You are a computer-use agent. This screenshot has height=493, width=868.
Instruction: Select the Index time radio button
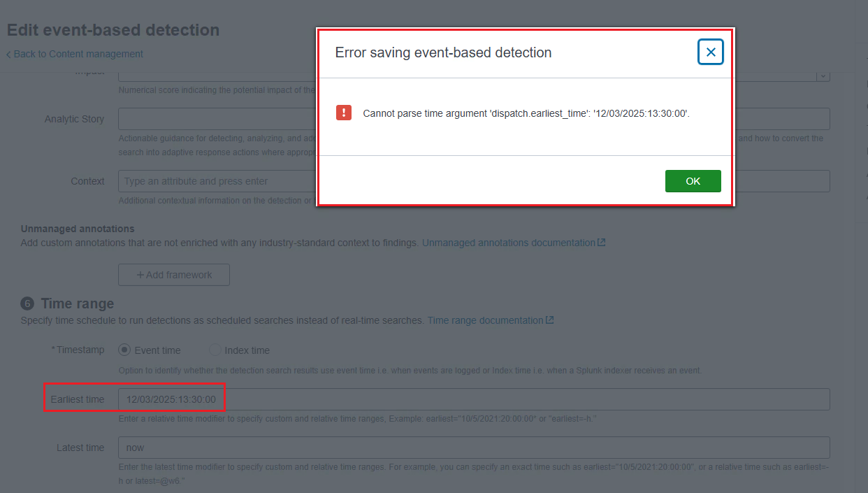[x=215, y=350]
